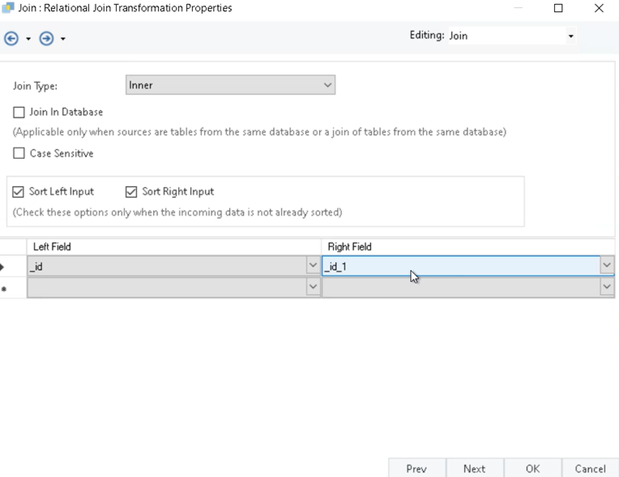This screenshot has height=477, width=619.
Task: Click the Join window title icon
Action: [x=8, y=8]
